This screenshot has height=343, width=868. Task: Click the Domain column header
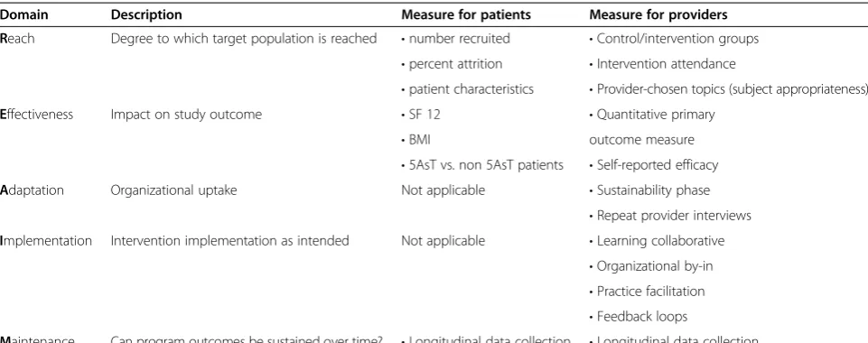point(23,15)
